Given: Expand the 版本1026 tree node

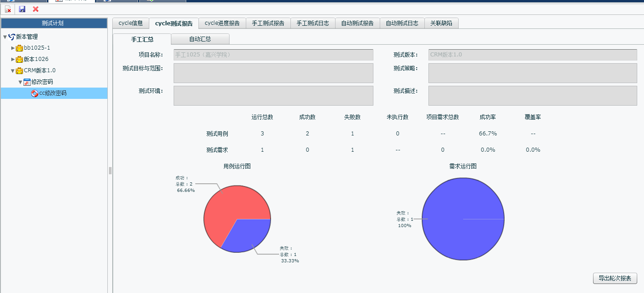Looking at the screenshot, I should (13, 59).
